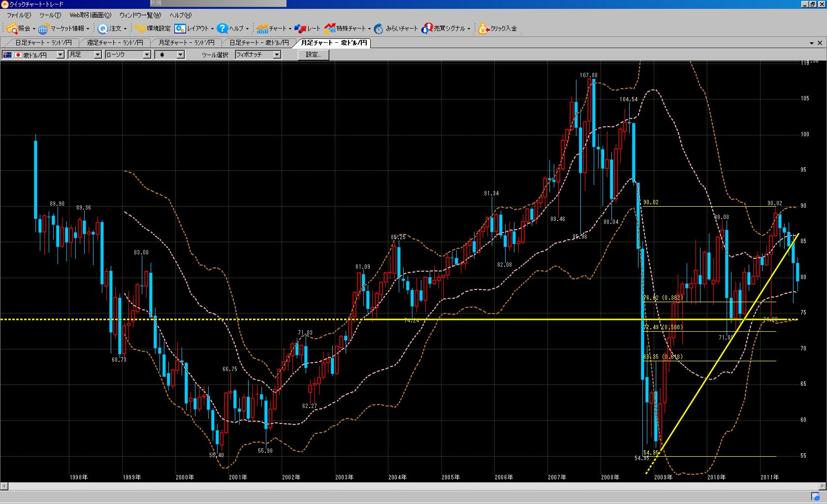Open 環境設定 gear settings

[140, 29]
